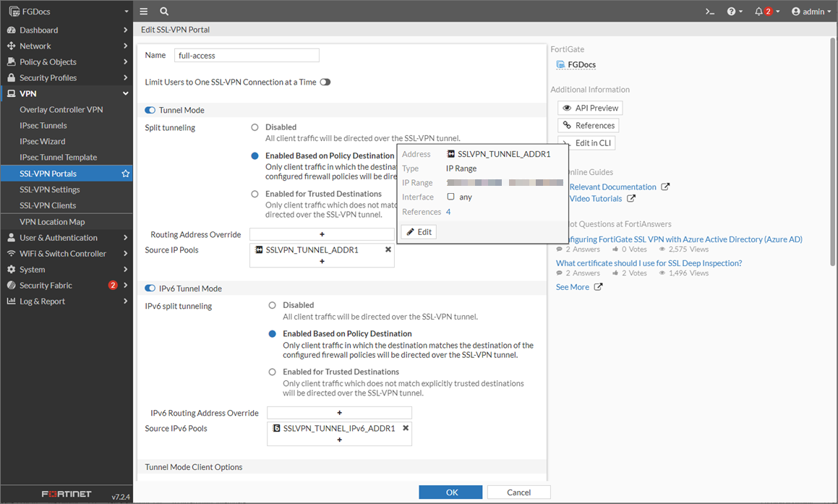Viewport: 838px width, 504px height.
Task: Click inside the Name input field
Action: coord(247,55)
